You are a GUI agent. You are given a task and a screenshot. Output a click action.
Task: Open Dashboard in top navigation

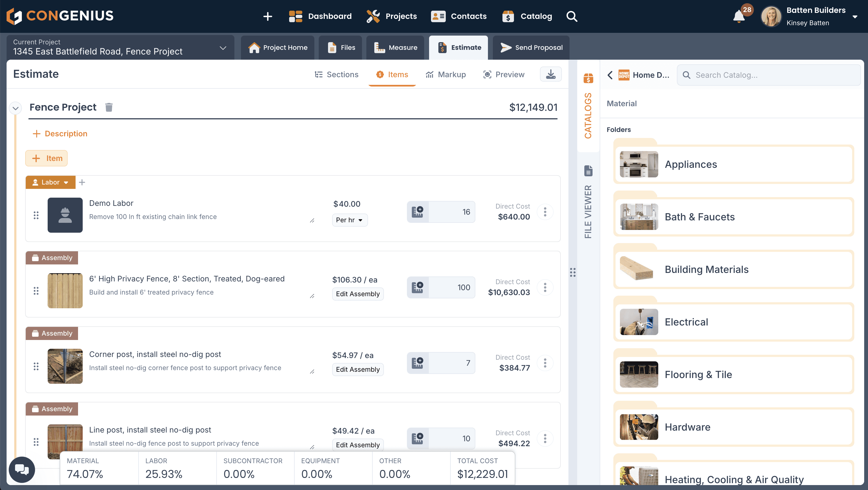click(320, 16)
